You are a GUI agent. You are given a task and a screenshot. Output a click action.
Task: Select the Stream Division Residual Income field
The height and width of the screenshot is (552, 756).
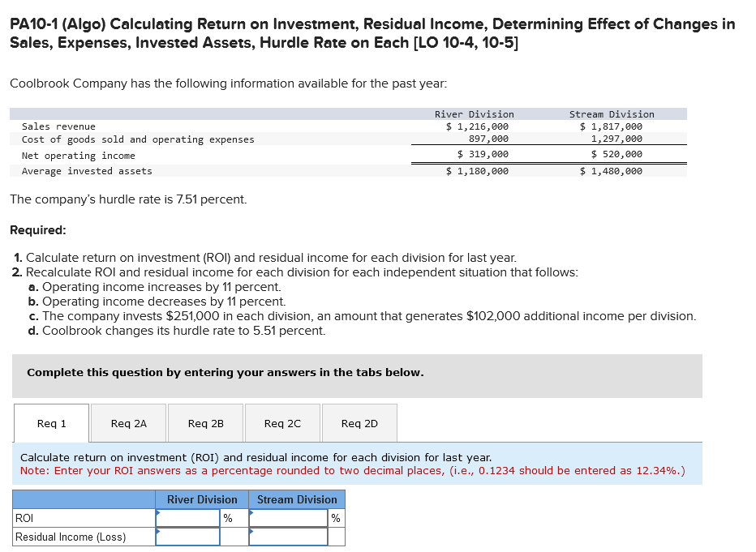288,536
